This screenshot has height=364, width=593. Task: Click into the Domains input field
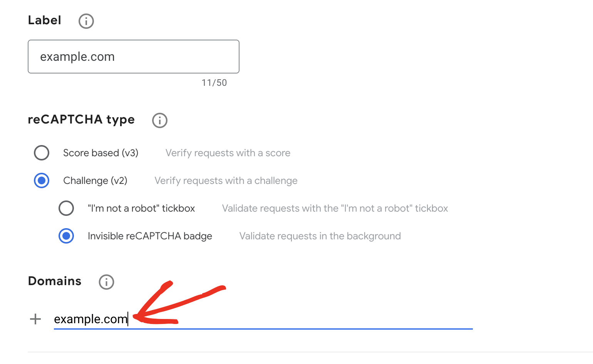(x=263, y=319)
